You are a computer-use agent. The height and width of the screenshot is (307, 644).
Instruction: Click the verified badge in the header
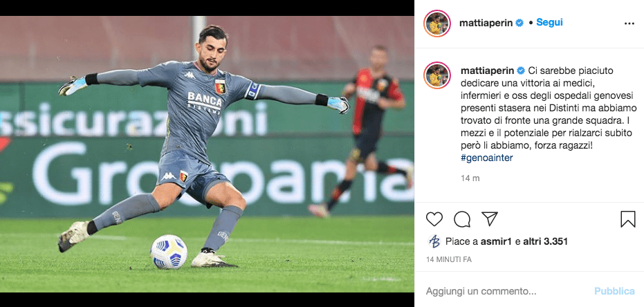519,23
